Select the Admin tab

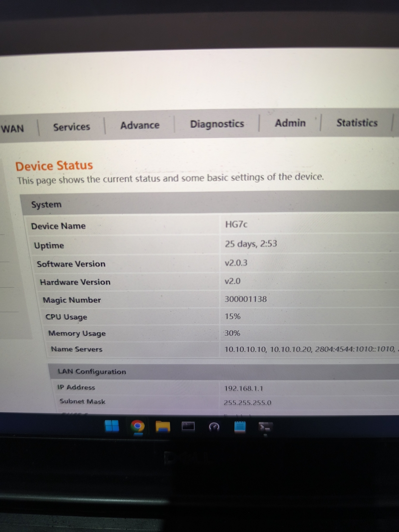point(290,123)
